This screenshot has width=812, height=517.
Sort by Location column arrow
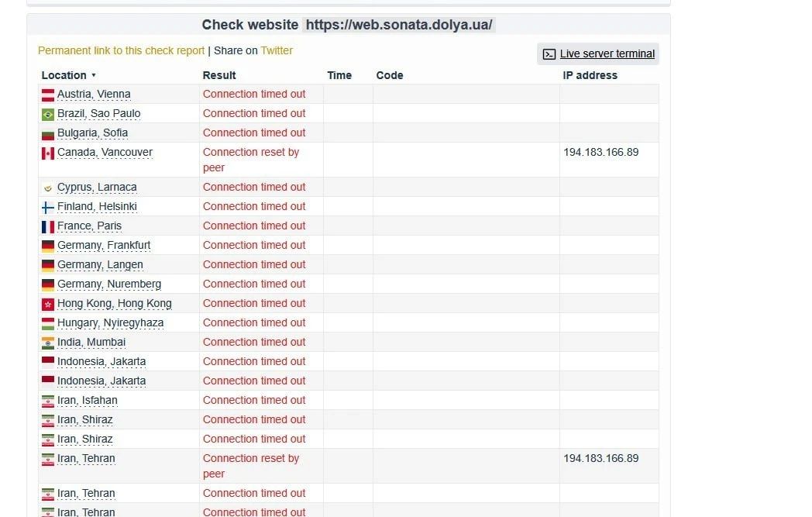pyautogui.click(x=94, y=75)
